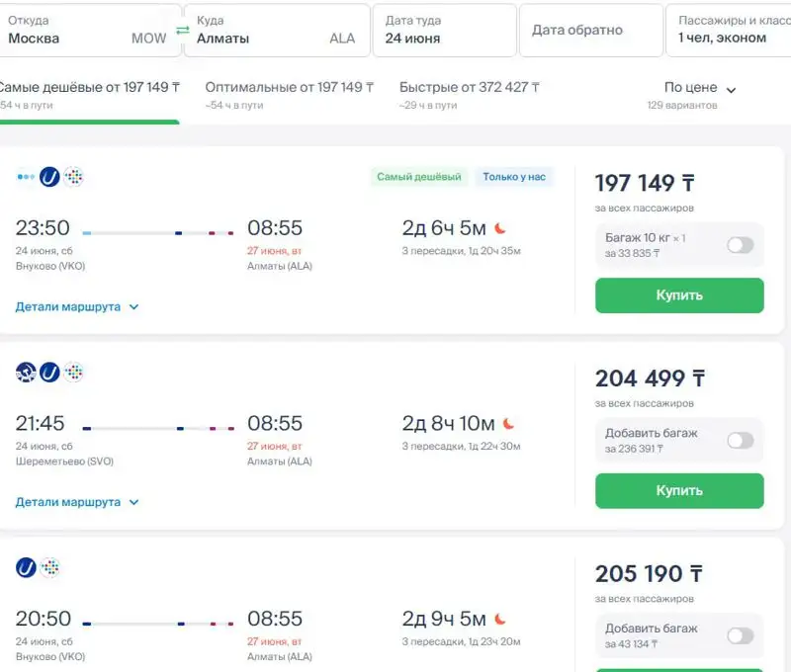Toggle add baggage for 204 499 fare
Screen dimensions: 791x672
pos(740,441)
